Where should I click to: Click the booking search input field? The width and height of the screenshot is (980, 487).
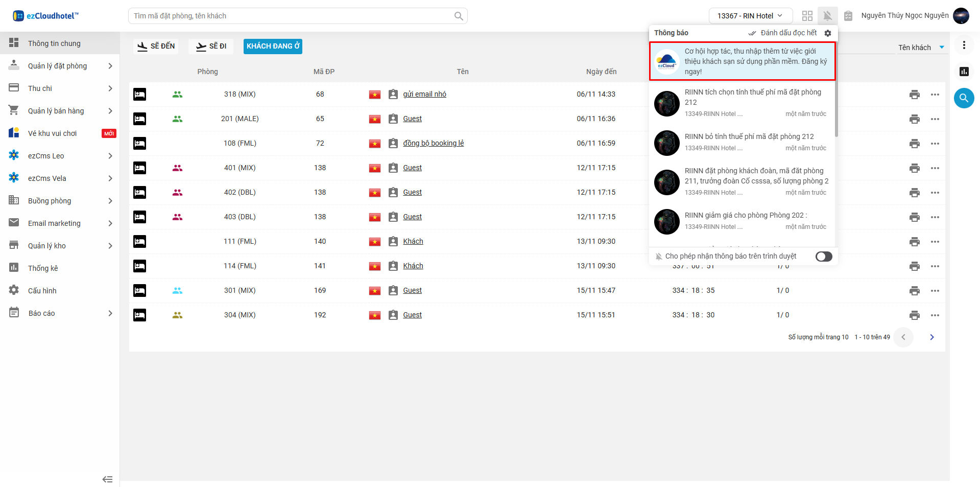292,16
